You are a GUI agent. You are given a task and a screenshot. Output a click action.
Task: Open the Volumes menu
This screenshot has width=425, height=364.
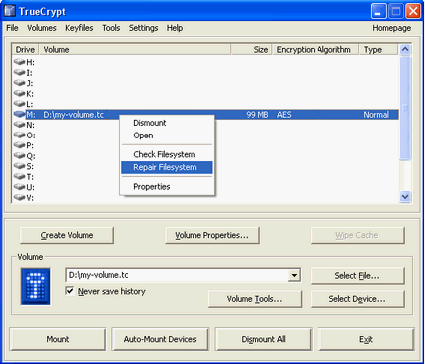pyautogui.click(x=42, y=28)
